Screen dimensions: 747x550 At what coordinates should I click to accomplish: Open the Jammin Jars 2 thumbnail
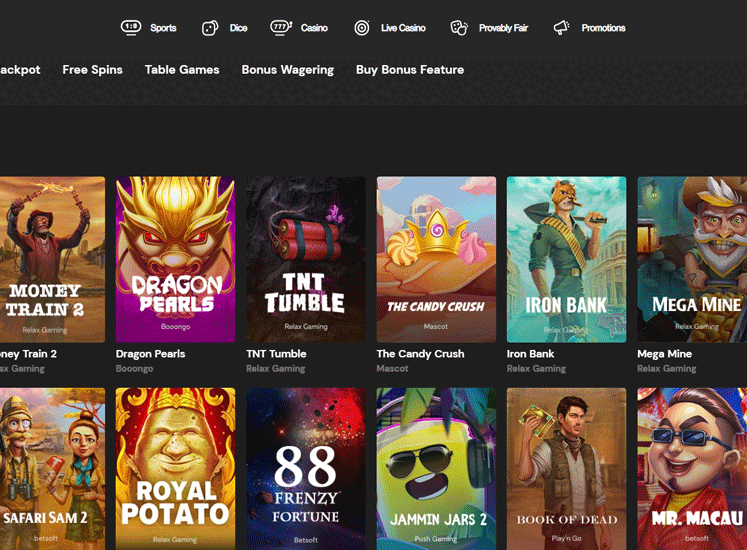436,468
